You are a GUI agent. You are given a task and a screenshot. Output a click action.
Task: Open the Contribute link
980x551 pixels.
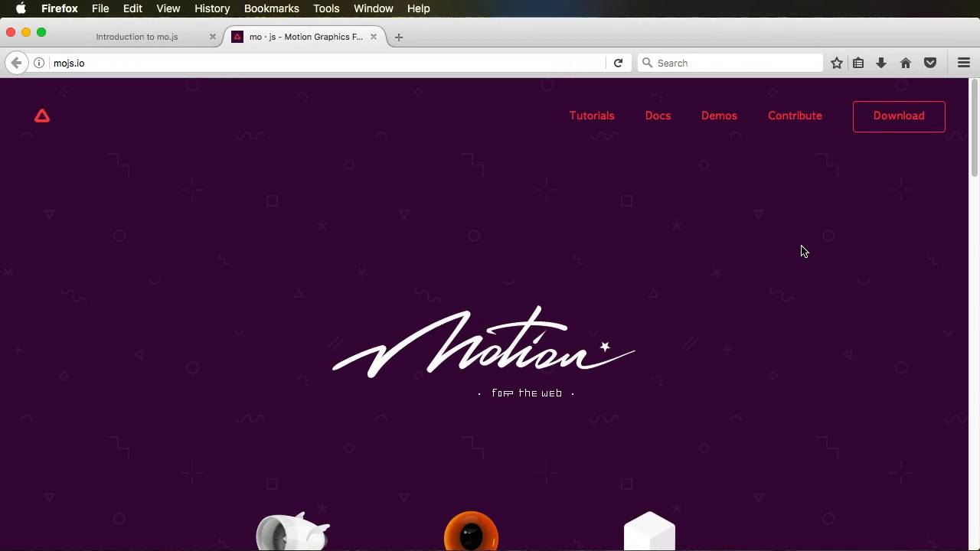[795, 116]
